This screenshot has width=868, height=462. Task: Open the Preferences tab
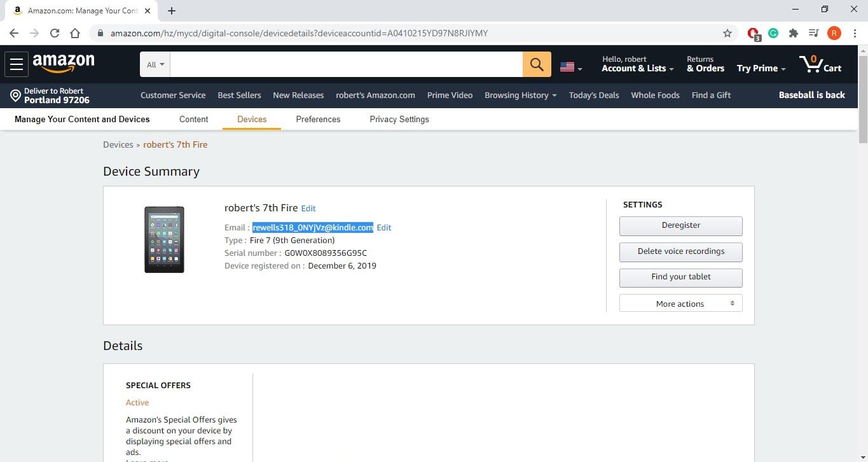pos(318,119)
